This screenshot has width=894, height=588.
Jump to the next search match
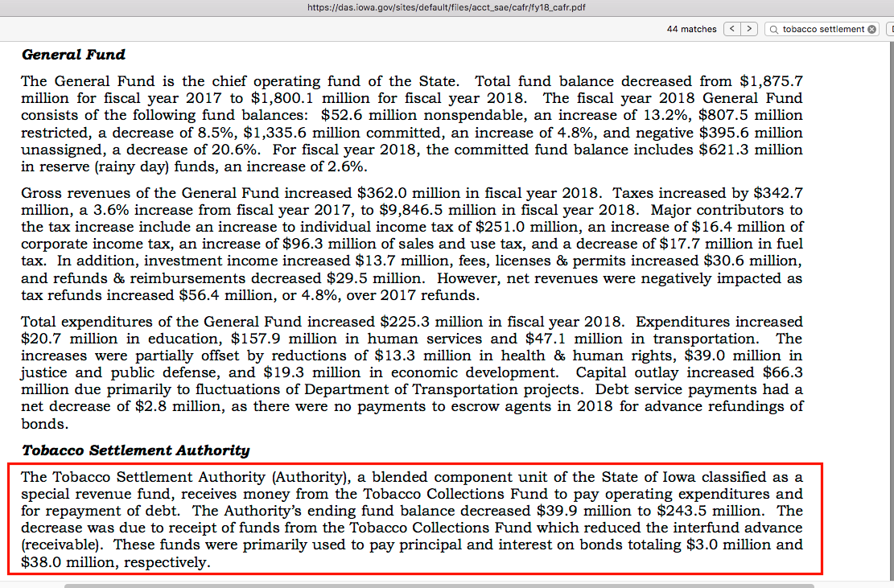click(749, 29)
